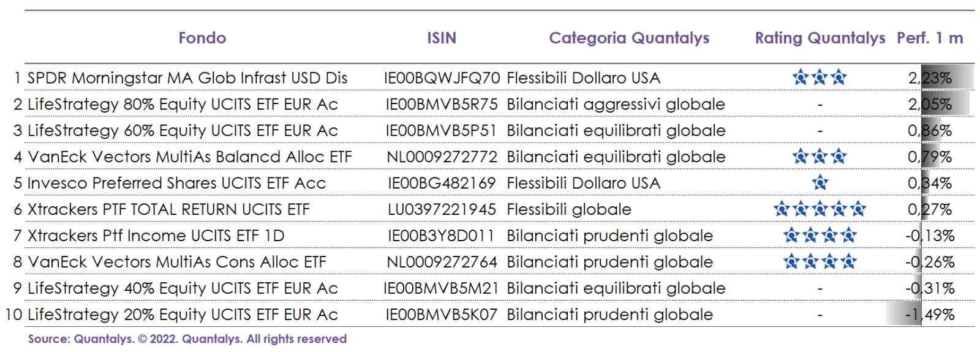Select the Invesco Preferred Shares UCITS ETF row
Viewport: 980px width, 352px height.
coord(176,183)
